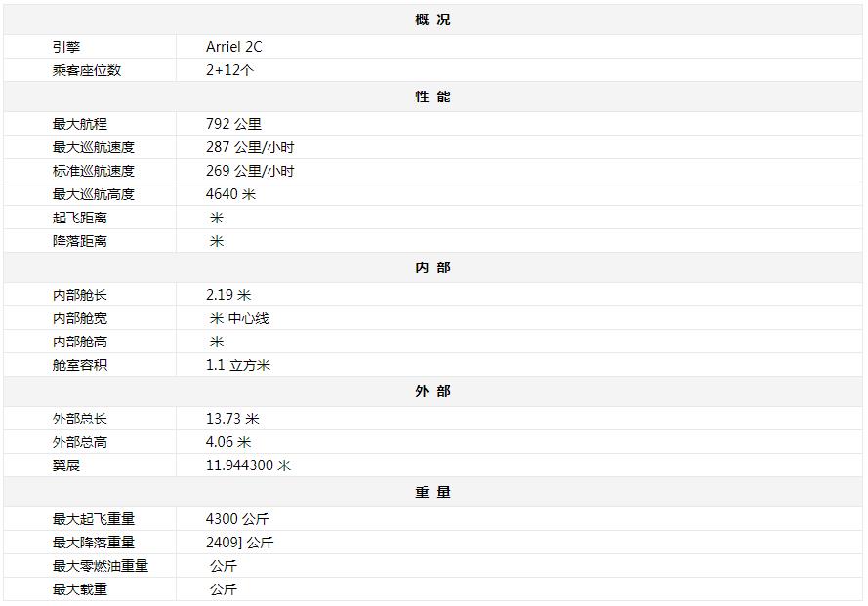
Task: Select the 引擎 row label
Action: click(66, 47)
